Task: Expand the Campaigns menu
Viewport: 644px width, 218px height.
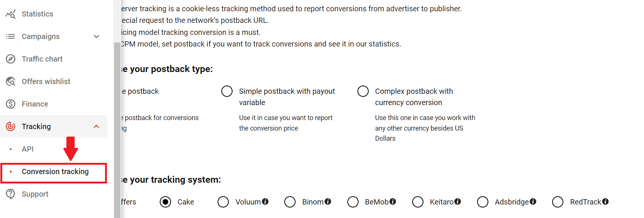Action: coord(96,36)
